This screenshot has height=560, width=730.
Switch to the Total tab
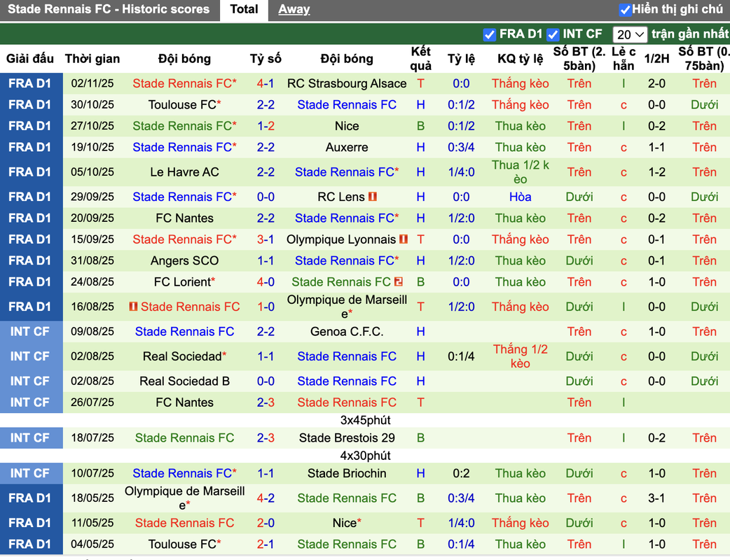point(244,10)
